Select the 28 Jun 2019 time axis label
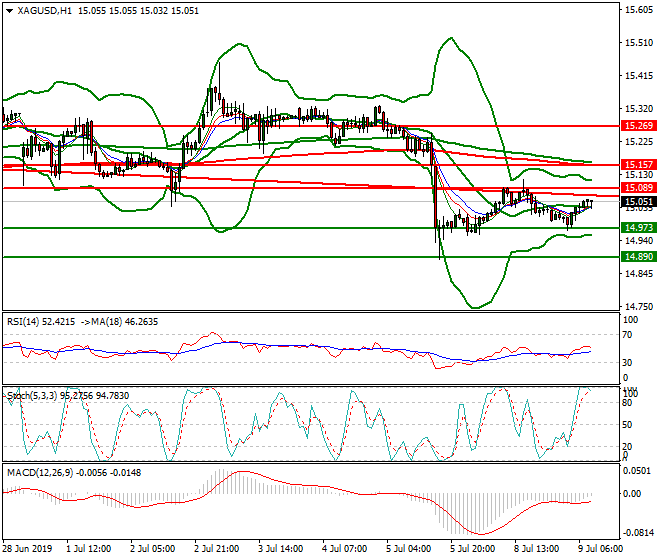 tap(28, 549)
